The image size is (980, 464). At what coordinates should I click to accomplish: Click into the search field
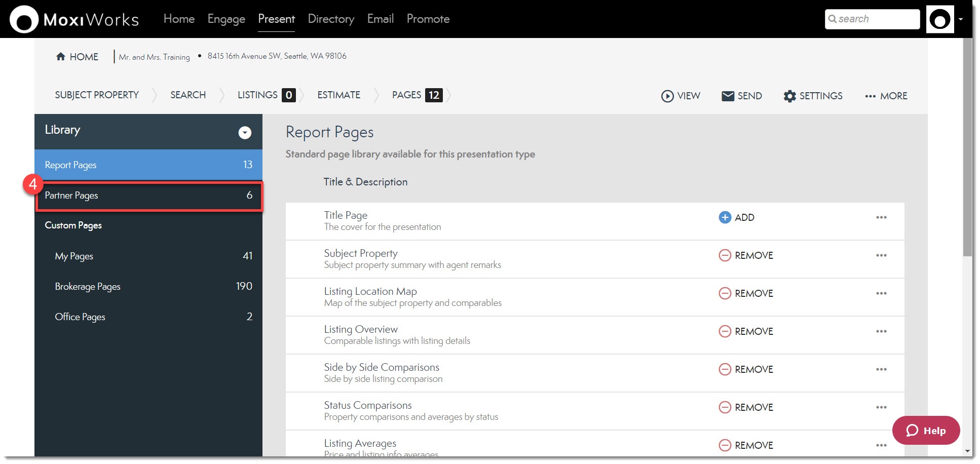pyautogui.click(x=872, y=19)
